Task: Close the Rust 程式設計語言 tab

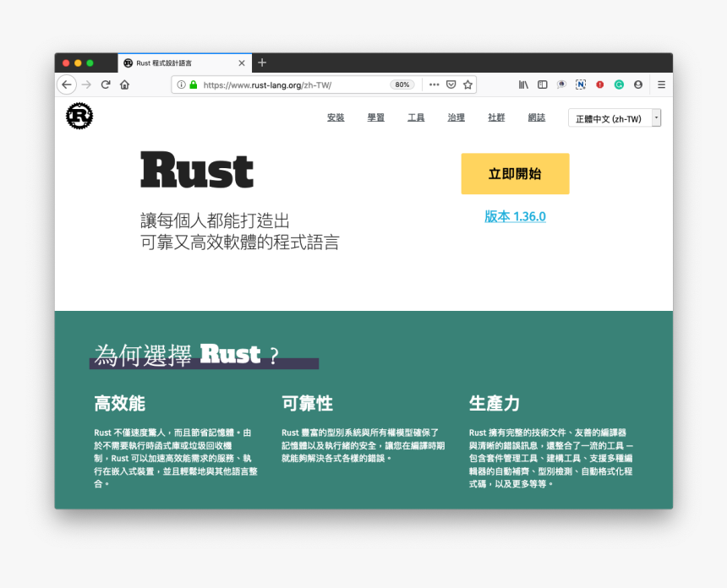Action: point(242,63)
